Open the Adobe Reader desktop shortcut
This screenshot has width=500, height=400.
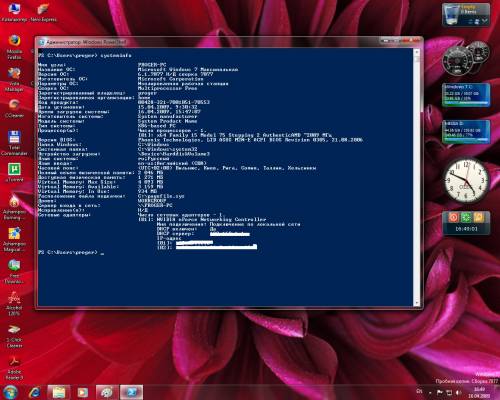click(x=14, y=367)
